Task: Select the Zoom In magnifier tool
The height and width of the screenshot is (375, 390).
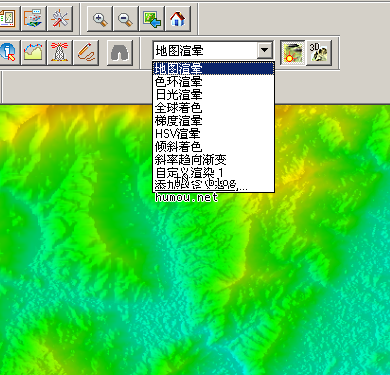Action: [x=100, y=19]
